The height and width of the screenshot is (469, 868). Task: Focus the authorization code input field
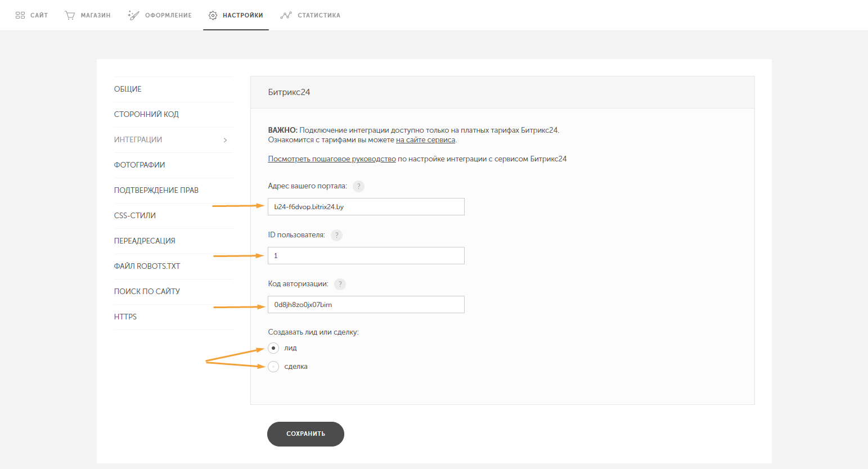click(366, 304)
